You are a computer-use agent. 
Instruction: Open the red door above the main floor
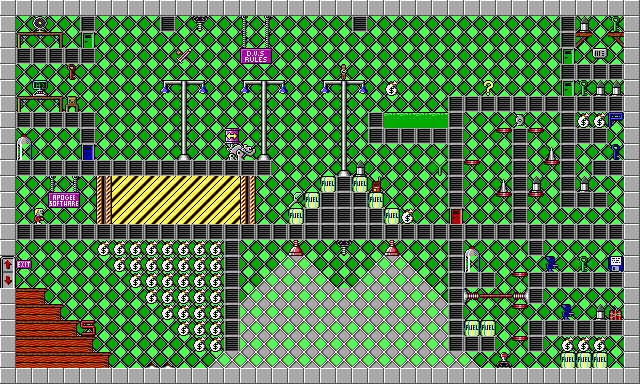tap(456, 216)
